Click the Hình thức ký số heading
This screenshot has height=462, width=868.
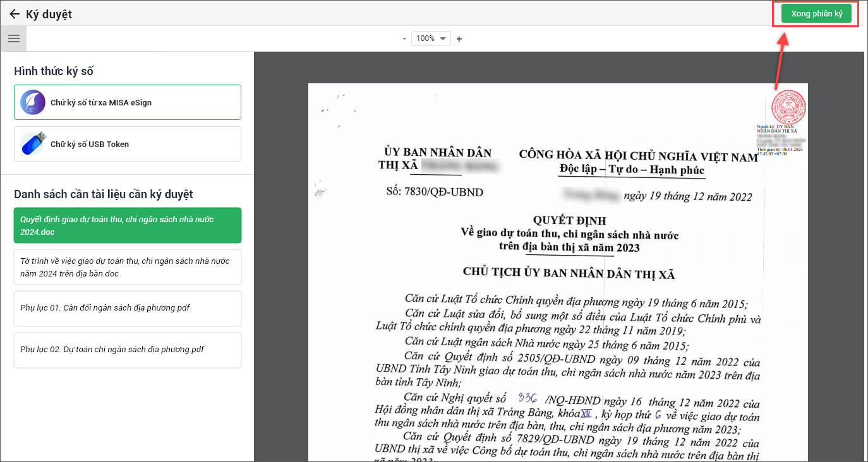tap(54, 71)
